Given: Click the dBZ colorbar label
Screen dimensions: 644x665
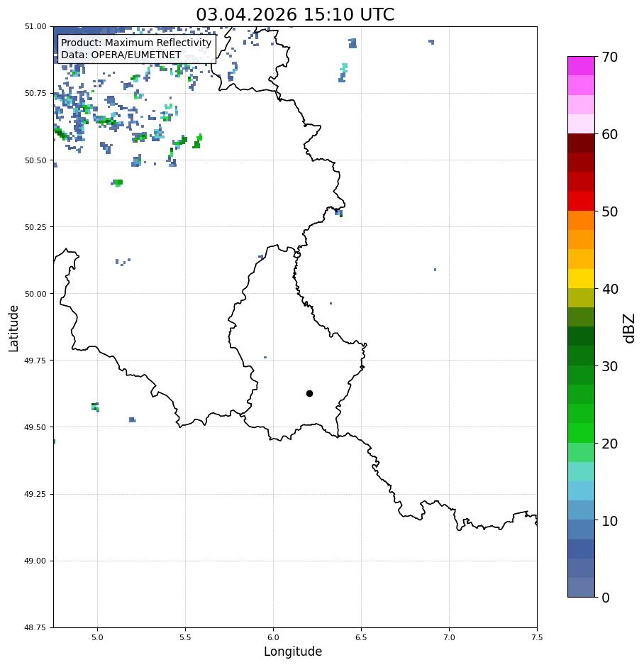Looking at the screenshot, I should coord(630,329).
